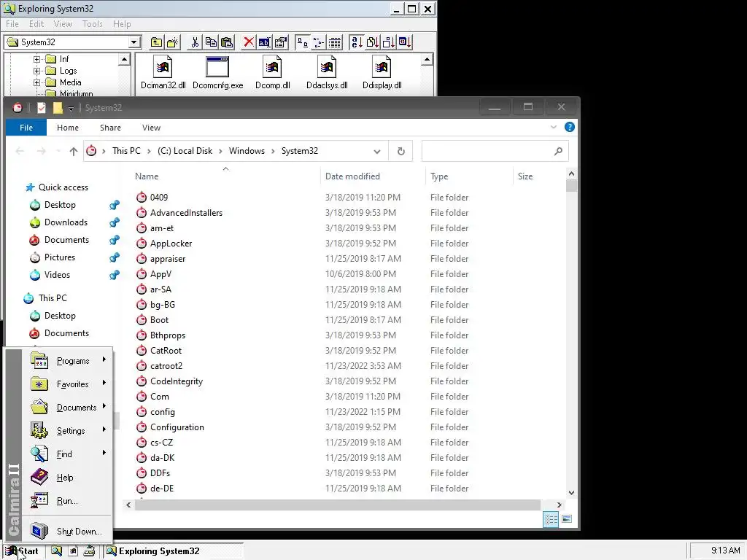The image size is (747, 560).
Task: Switch to large thumbnails view icon at bottom right
Action: point(567,519)
